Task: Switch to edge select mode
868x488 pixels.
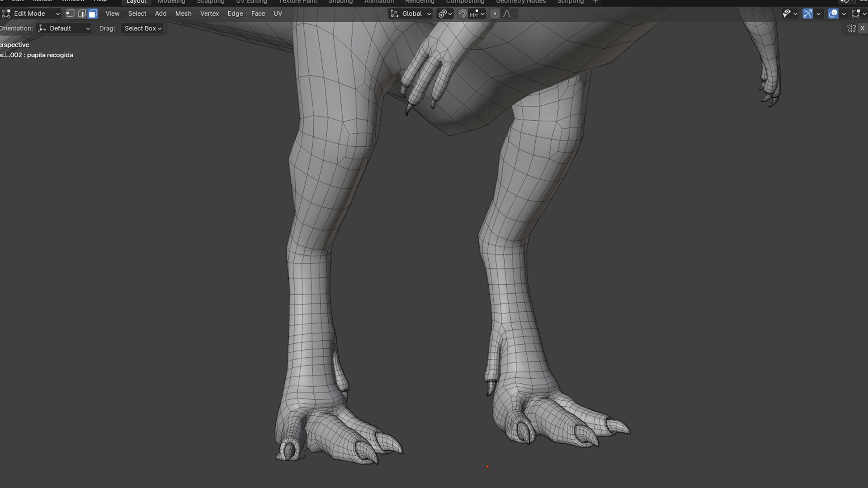Action: point(81,14)
